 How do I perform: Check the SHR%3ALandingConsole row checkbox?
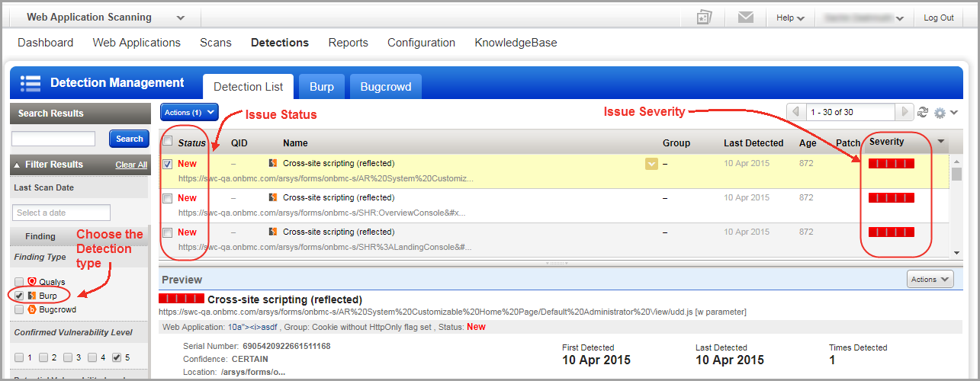pos(168,232)
